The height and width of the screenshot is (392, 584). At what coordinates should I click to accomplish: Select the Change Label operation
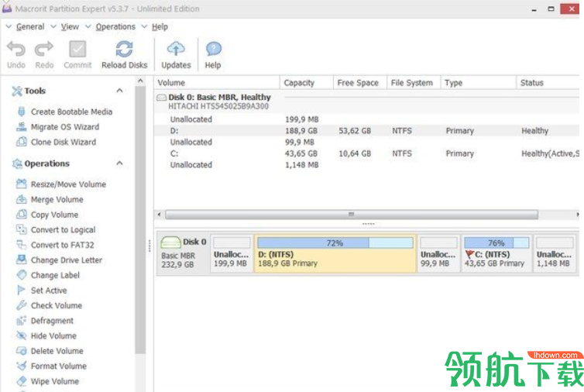(x=48, y=275)
